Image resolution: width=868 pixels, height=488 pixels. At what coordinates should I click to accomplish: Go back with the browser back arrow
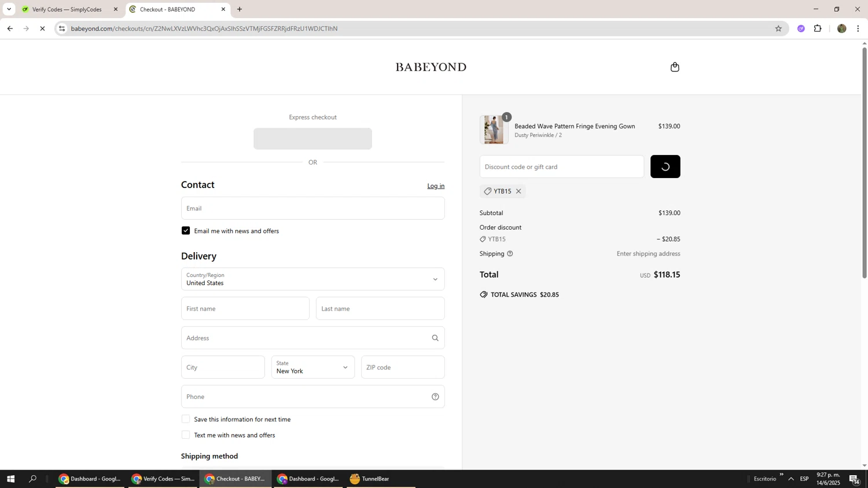coord(10,28)
